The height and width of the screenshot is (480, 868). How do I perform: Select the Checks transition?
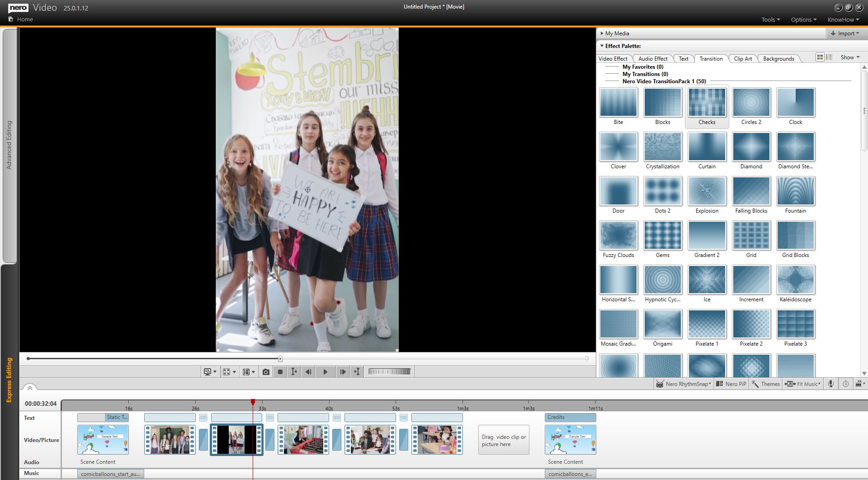click(x=707, y=107)
